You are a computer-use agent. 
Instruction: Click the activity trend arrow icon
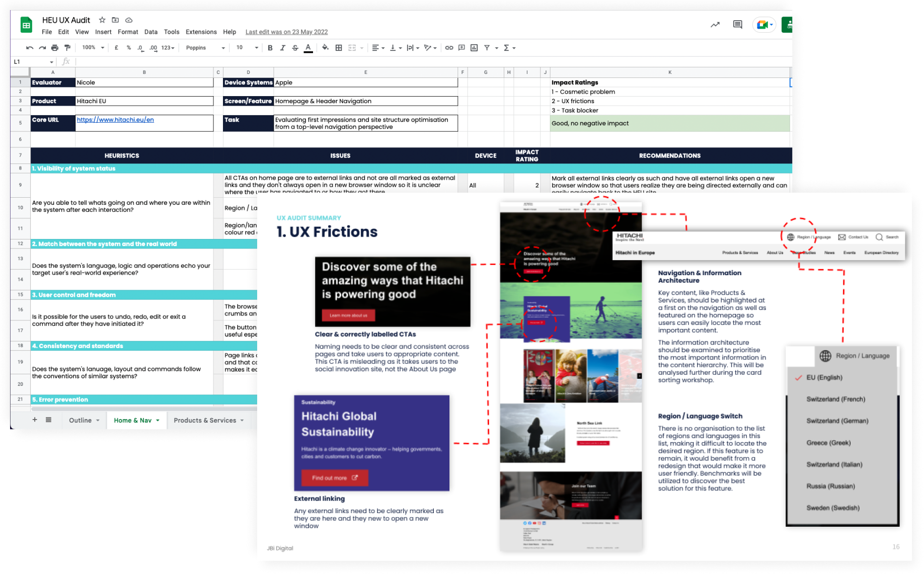(715, 24)
